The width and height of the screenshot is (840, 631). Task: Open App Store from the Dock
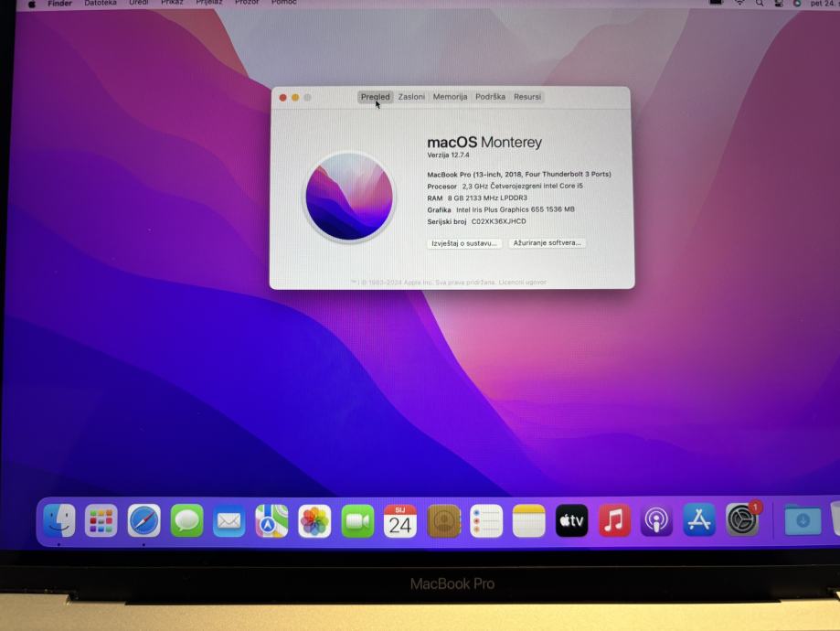click(699, 520)
